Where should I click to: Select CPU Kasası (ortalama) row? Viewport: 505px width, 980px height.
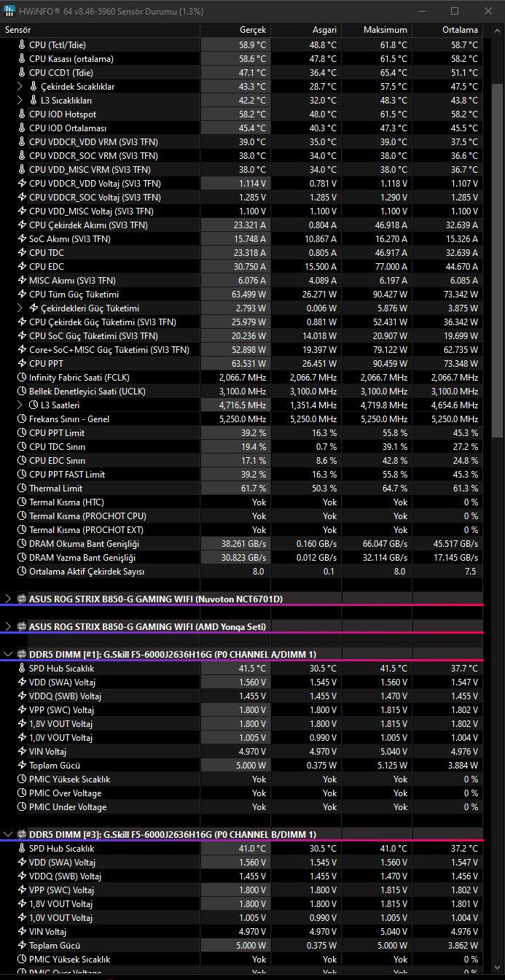pos(241,58)
